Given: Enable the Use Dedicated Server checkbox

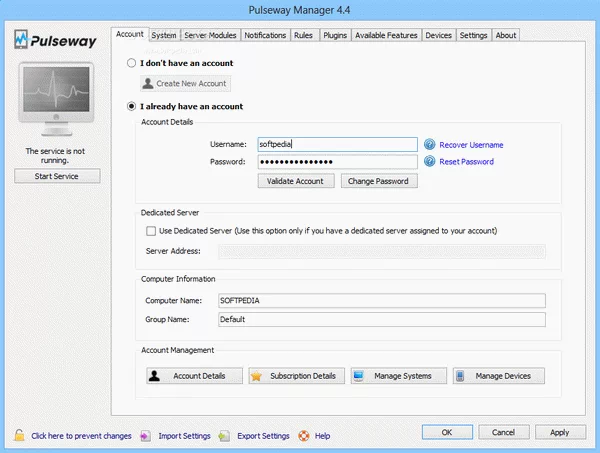Looking at the screenshot, I should (151, 231).
